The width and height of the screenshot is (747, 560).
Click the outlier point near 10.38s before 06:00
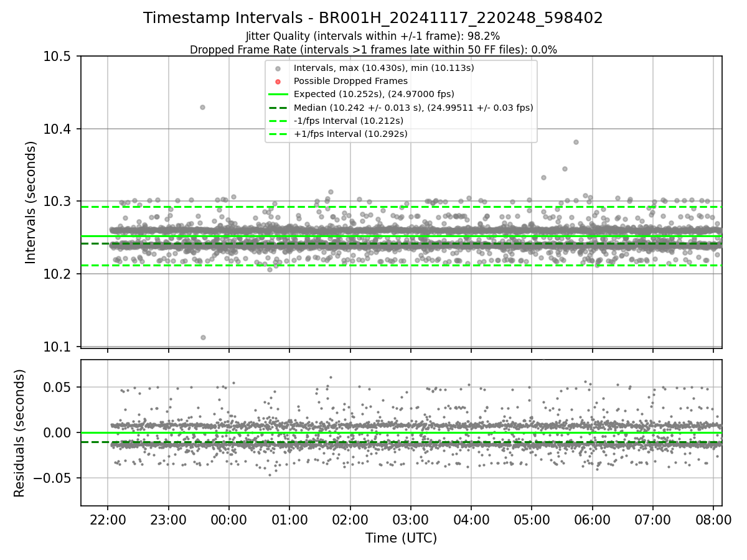(576, 142)
